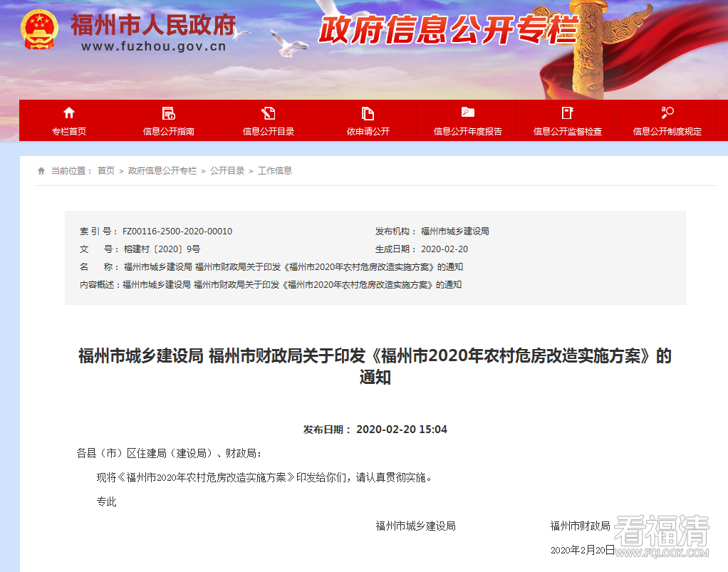Viewport: 728px width, 572px height.
Task: Click the 发布机构 value 福州市城乡建设局
Action: point(455,232)
